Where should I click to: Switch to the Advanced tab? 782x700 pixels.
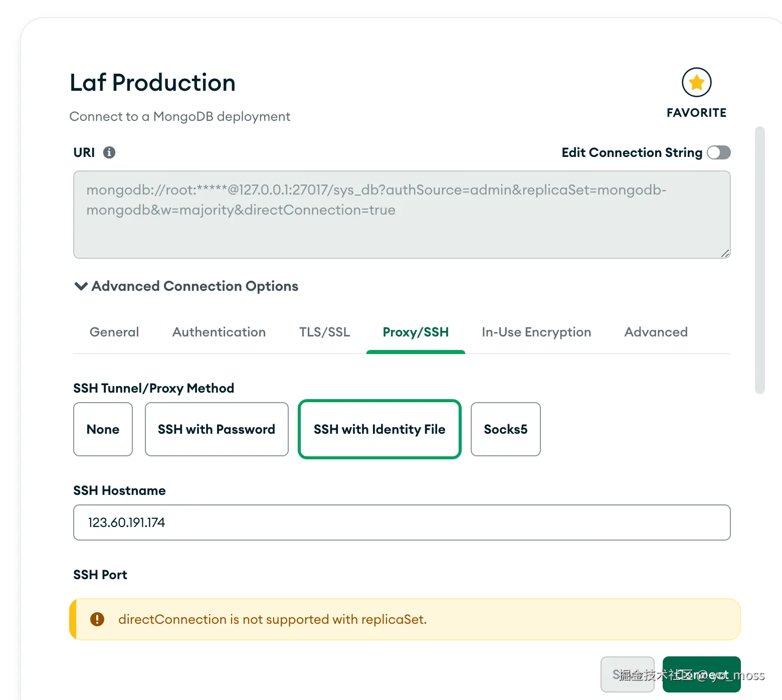tap(656, 332)
